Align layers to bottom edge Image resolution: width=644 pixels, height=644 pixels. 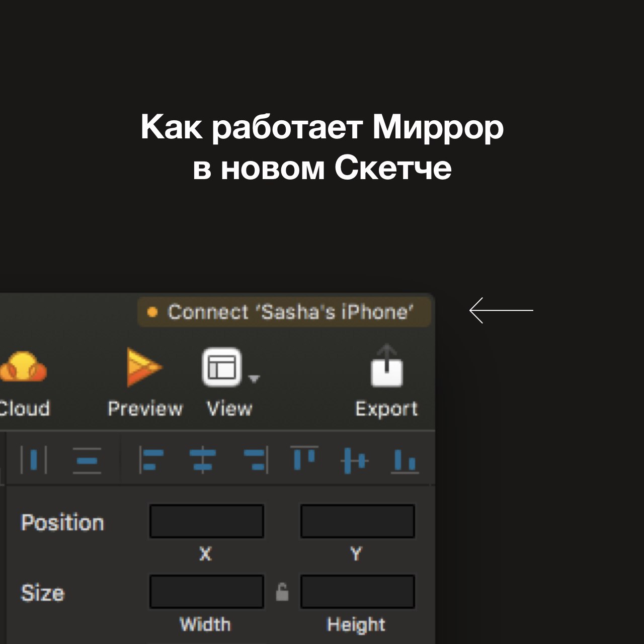(x=405, y=461)
